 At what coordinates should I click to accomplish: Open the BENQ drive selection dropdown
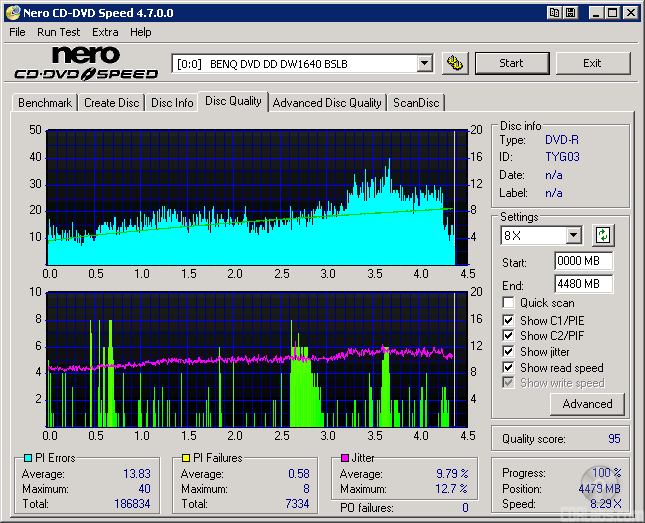pyautogui.click(x=424, y=63)
